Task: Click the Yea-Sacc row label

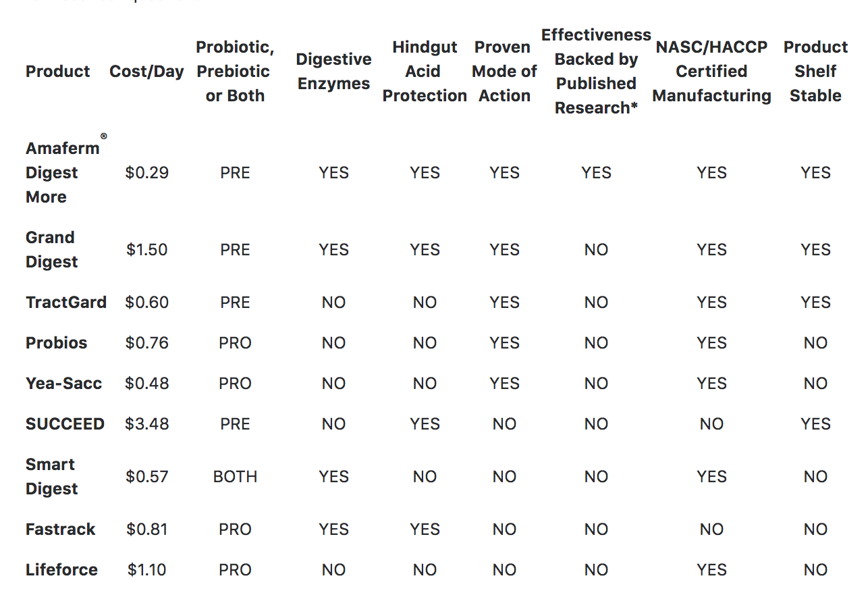Action: point(64,384)
